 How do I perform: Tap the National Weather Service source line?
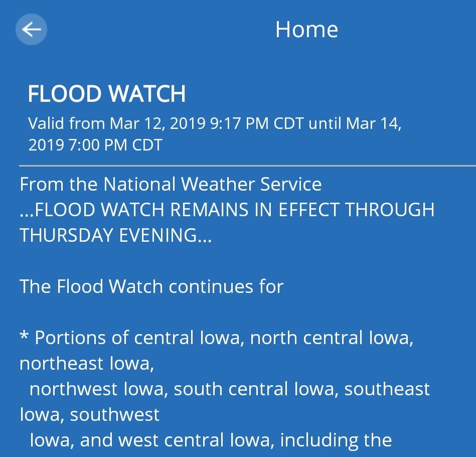pos(170,184)
